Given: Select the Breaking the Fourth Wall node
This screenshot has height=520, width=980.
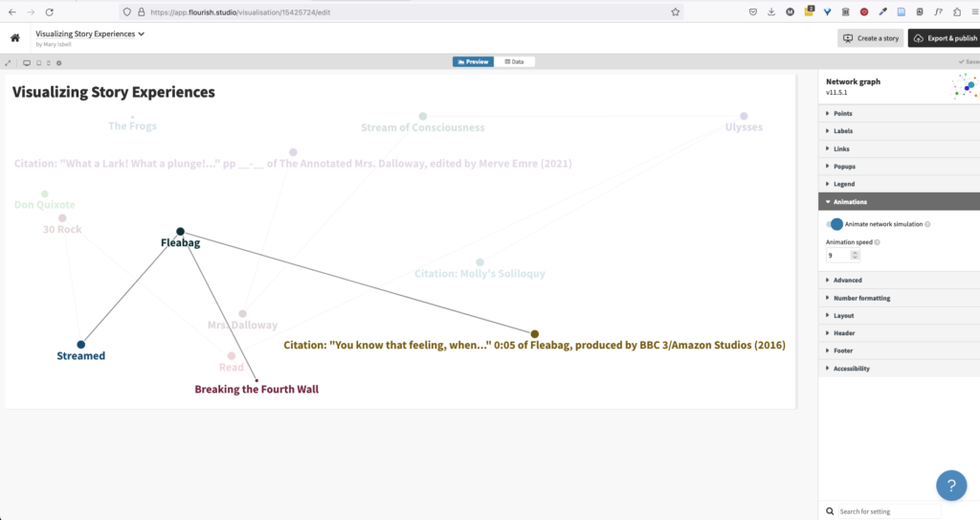Looking at the screenshot, I should (256, 380).
